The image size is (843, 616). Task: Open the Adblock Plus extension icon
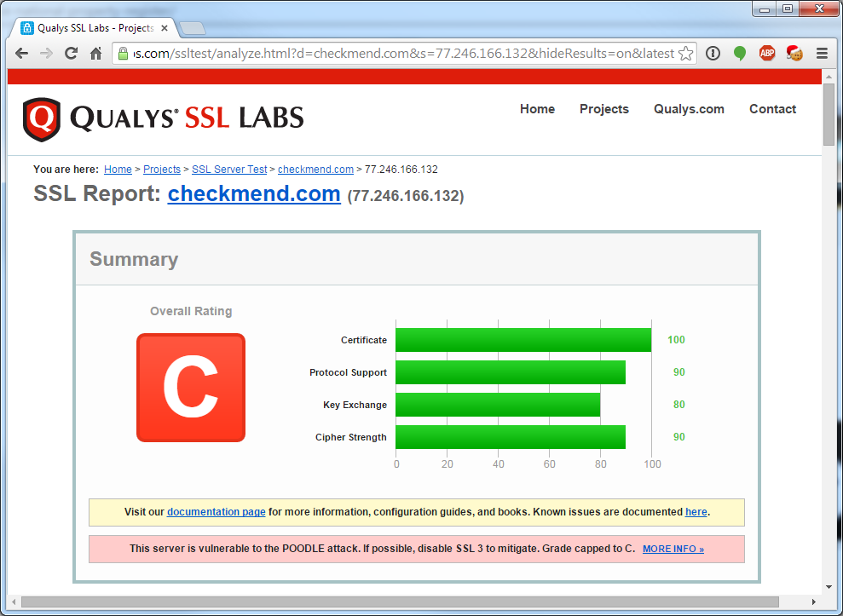tap(767, 54)
